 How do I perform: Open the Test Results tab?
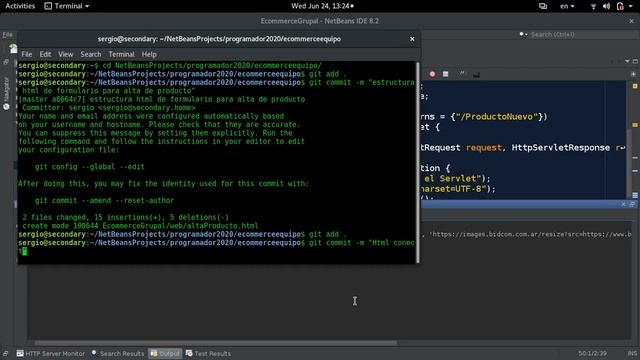(208, 353)
